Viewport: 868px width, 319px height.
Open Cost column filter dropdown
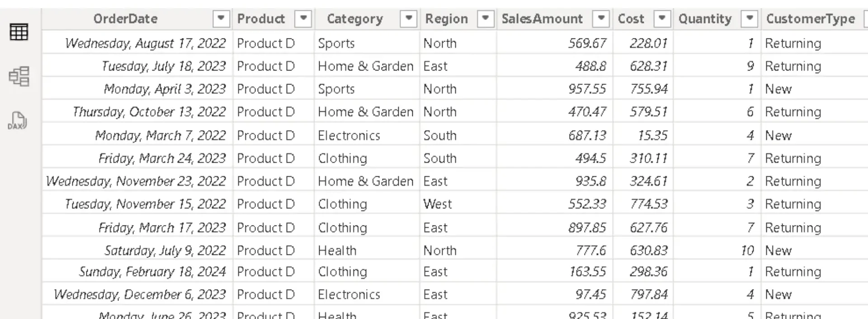pos(662,19)
